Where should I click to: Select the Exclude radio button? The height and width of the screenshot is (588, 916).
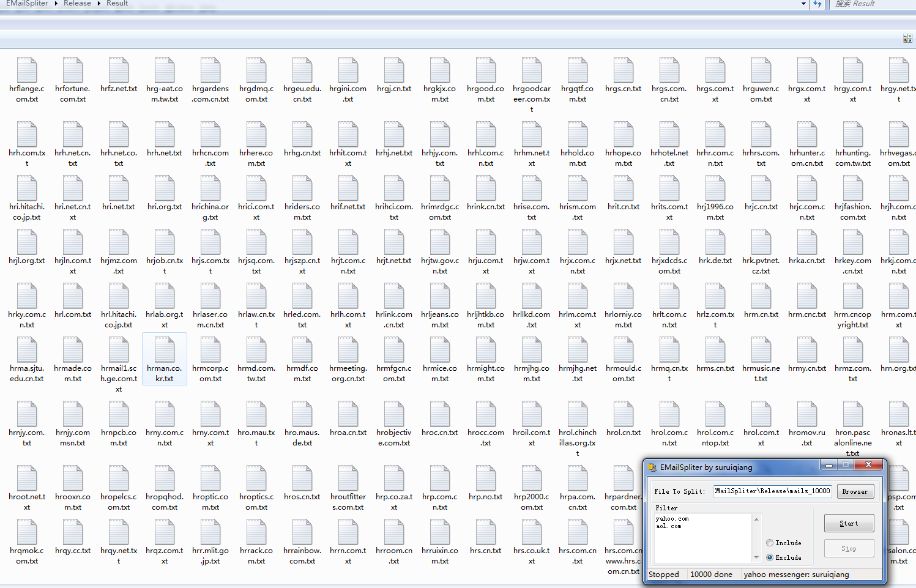click(x=770, y=557)
